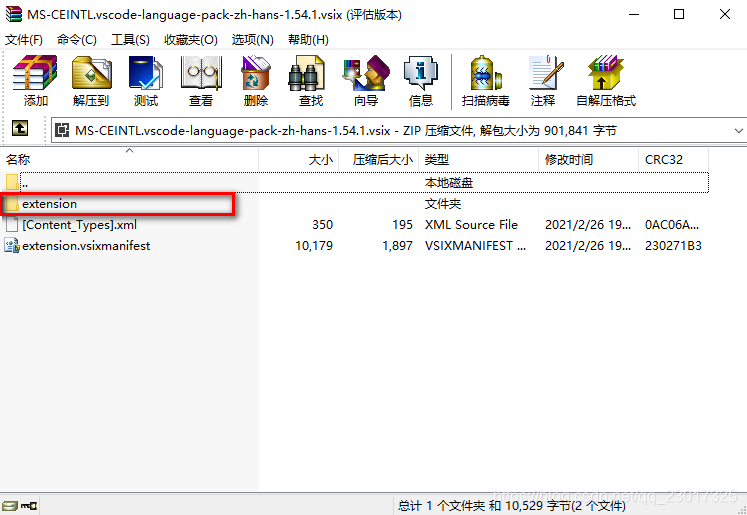Image resolution: width=747 pixels, height=515 pixels.
Task: Open the File (文件) menu
Action: pyautogui.click(x=24, y=40)
